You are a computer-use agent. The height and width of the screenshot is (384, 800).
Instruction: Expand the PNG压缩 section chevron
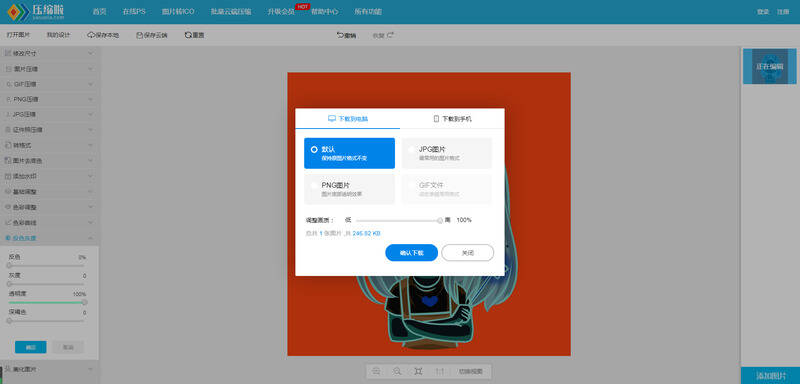click(x=90, y=99)
